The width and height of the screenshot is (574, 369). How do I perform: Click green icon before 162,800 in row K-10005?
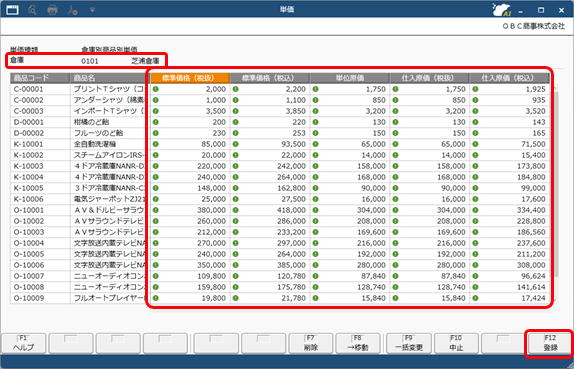235,188
